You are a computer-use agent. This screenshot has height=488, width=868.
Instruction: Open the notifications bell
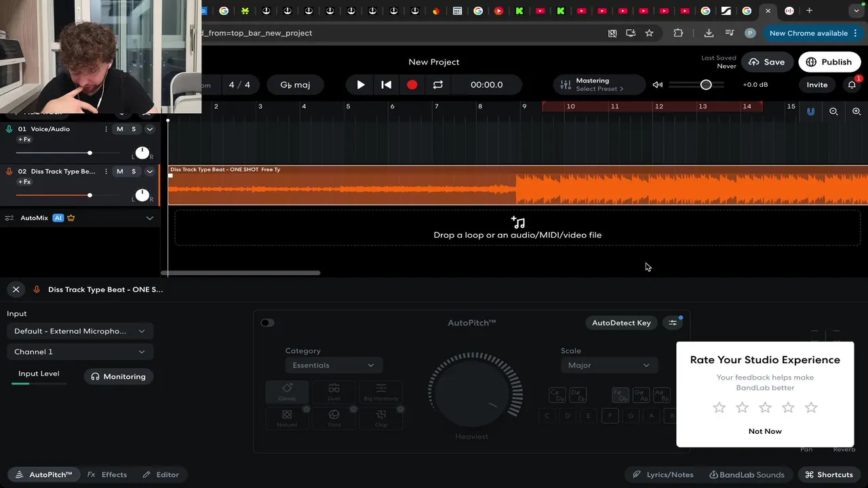(x=852, y=85)
